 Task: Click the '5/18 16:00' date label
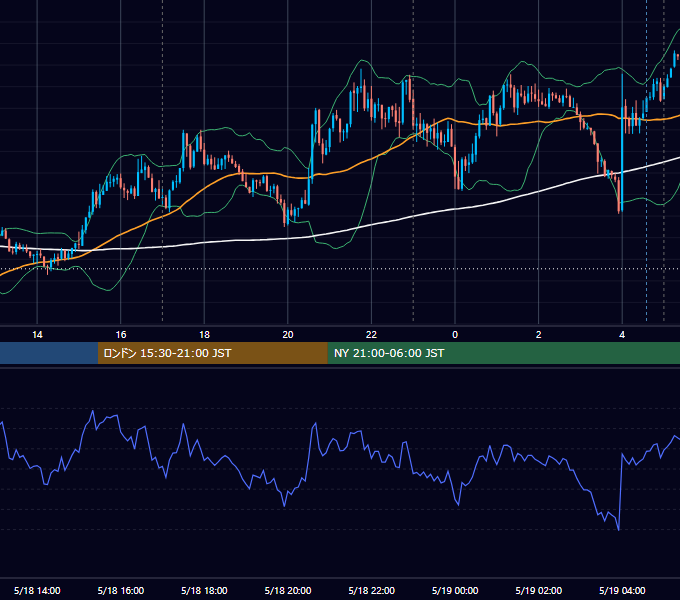pyautogui.click(x=121, y=590)
